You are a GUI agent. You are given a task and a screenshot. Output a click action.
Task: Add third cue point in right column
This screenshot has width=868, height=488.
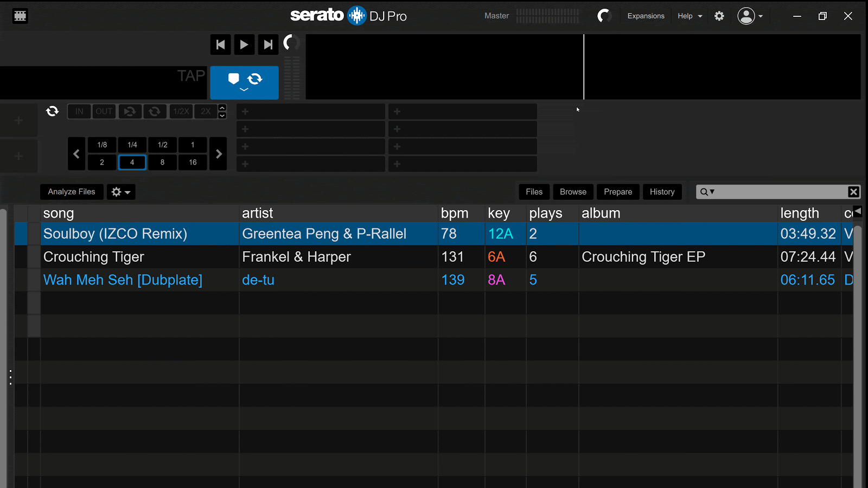click(x=463, y=147)
